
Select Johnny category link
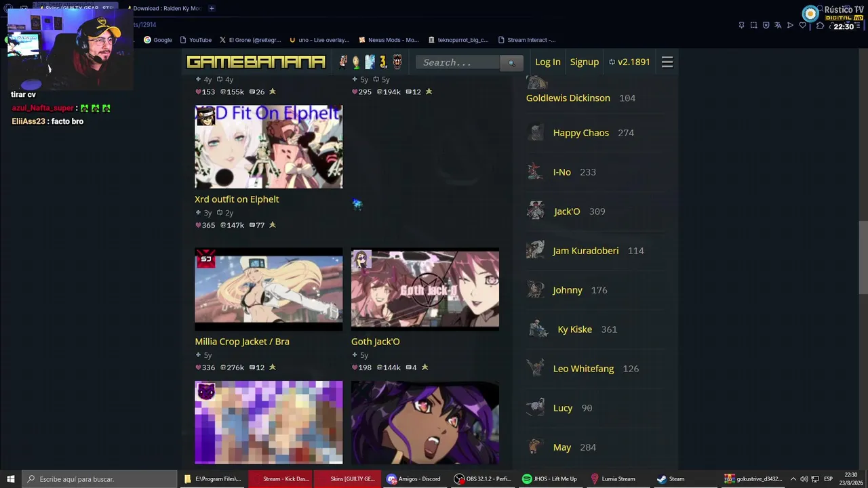click(568, 290)
